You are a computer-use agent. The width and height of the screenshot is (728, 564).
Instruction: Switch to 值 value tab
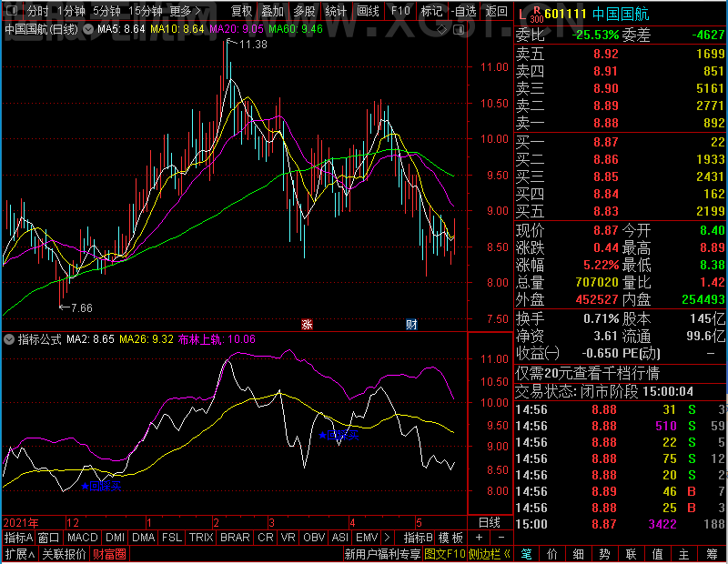[x=657, y=554]
